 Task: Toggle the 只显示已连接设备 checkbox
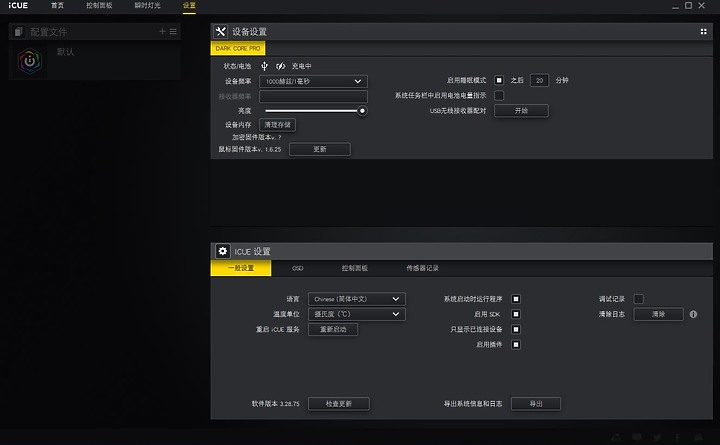[x=516, y=329]
